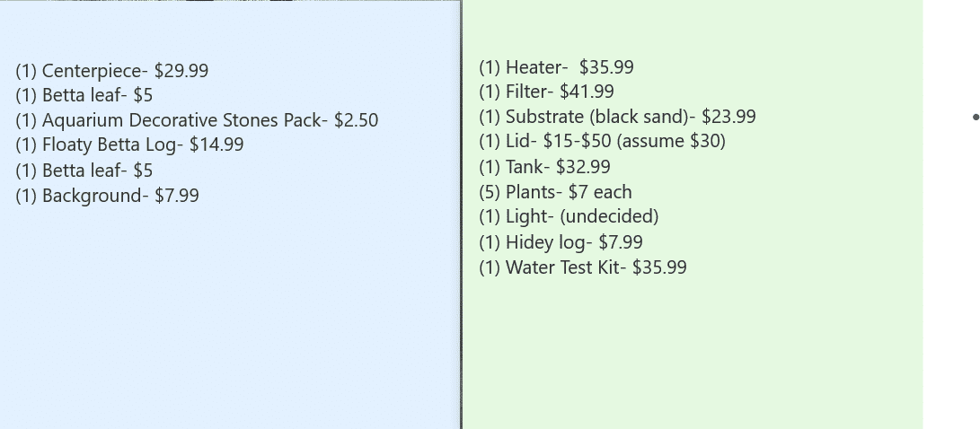Click the Plants $7 each line
Image resolution: width=980 pixels, height=429 pixels.
pos(555,192)
